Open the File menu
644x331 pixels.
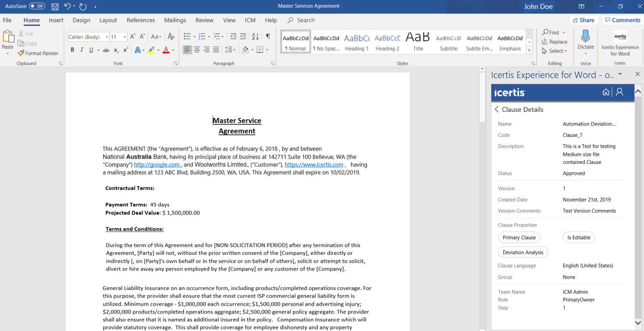(7, 20)
